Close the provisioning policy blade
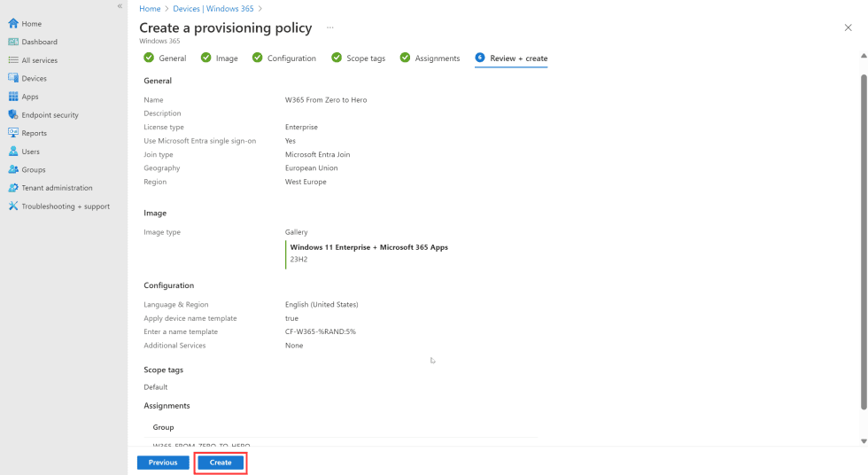Image resolution: width=868 pixels, height=475 pixels. 849,27
